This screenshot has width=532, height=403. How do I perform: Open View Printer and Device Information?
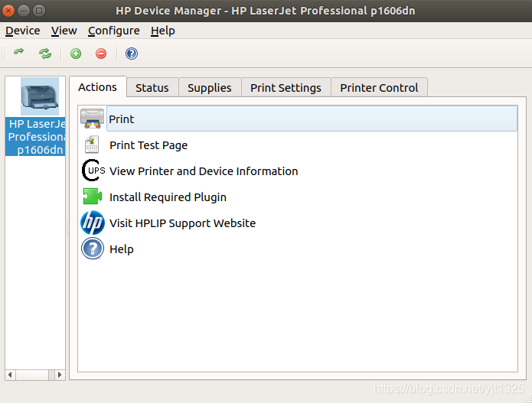(204, 171)
